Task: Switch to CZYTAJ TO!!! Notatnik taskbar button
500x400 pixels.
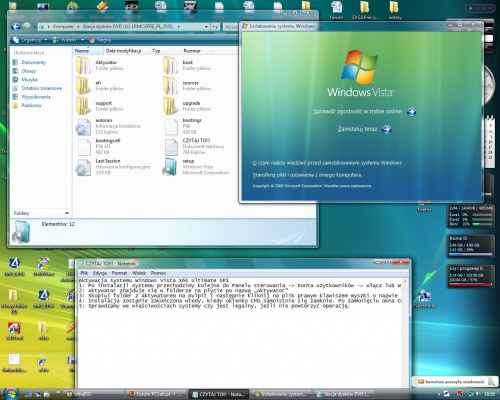Action: 219,394
